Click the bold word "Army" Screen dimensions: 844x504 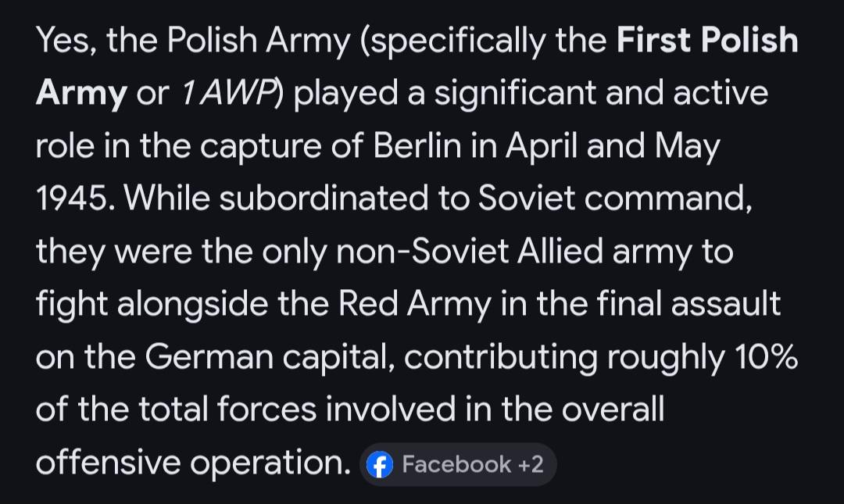tap(80, 95)
